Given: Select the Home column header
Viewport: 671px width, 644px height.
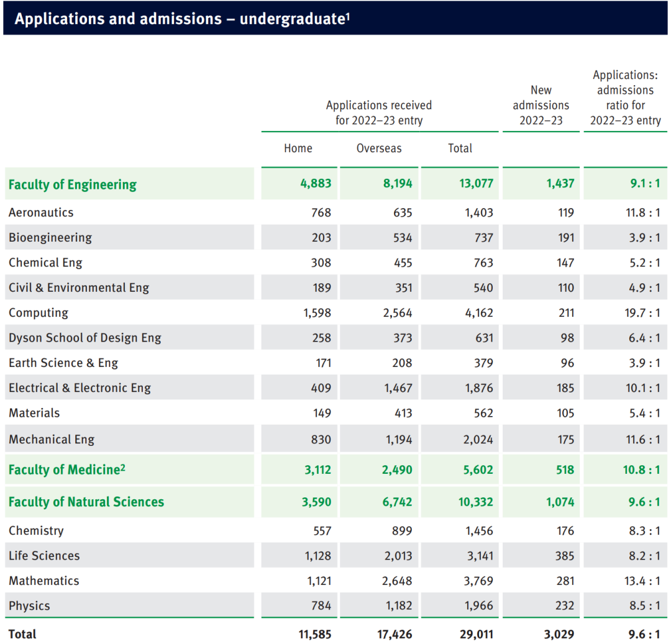Looking at the screenshot, I should click(x=298, y=148).
